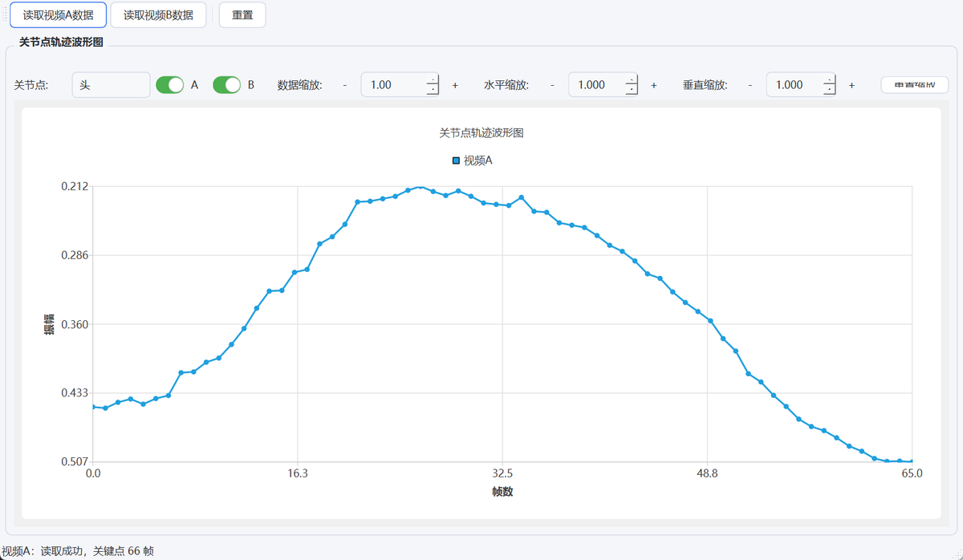Click the 读取视频B数据 button
This screenshot has width=963, height=560.
(158, 14)
